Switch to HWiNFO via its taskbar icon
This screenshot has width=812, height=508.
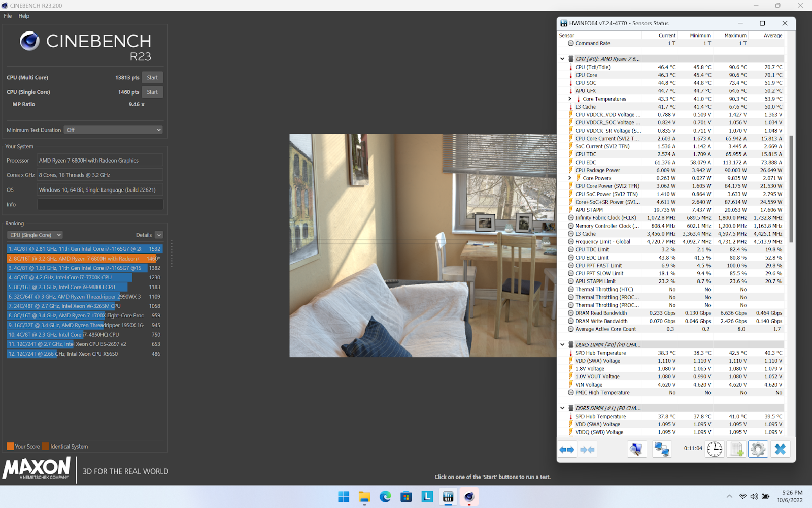coord(448,497)
